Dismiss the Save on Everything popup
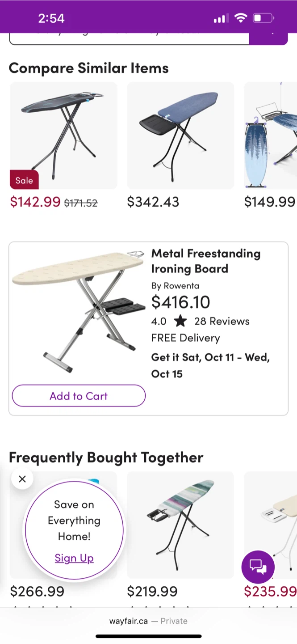Screen dimensions: 297x644 (22, 479)
